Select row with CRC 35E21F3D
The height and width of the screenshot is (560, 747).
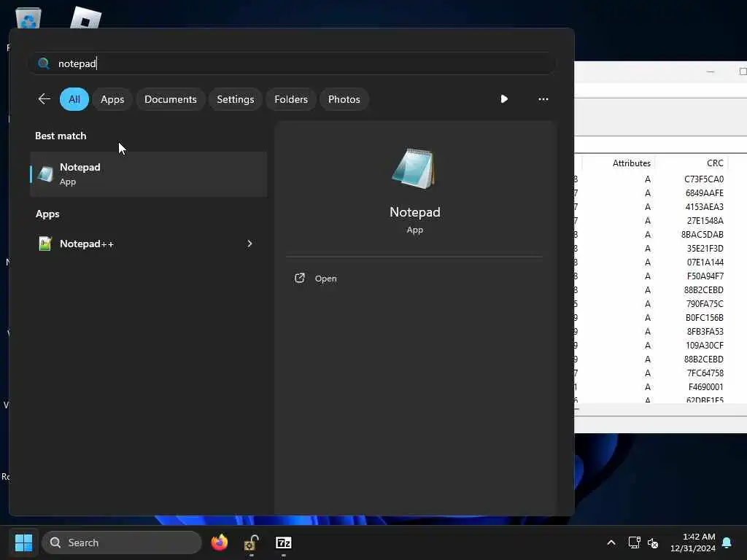[661, 249]
